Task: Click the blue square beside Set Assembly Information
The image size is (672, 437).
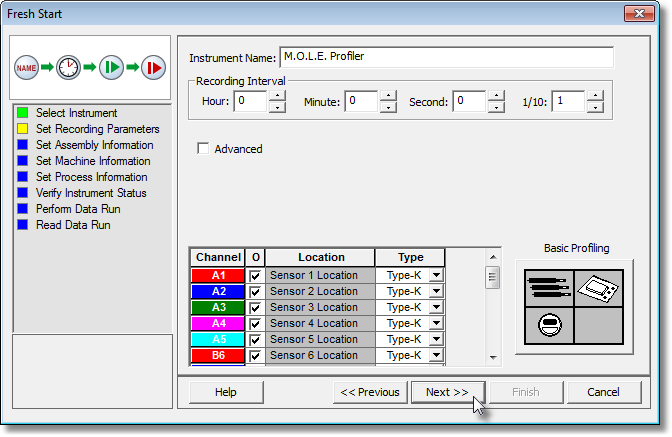Action: coord(23,145)
